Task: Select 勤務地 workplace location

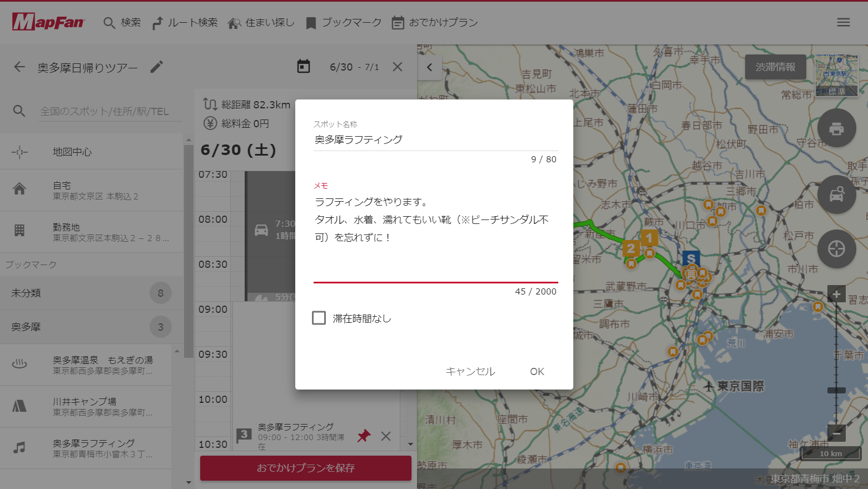Action: click(92, 232)
